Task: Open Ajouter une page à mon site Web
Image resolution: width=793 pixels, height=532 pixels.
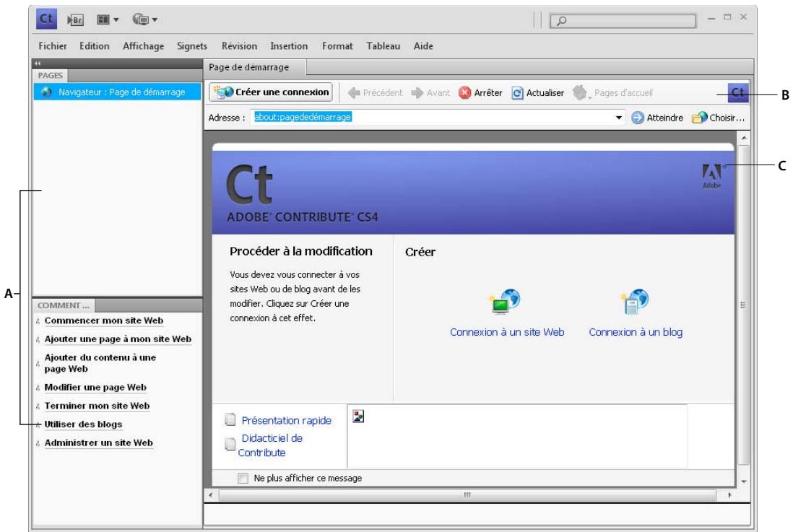Action: [x=118, y=339]
